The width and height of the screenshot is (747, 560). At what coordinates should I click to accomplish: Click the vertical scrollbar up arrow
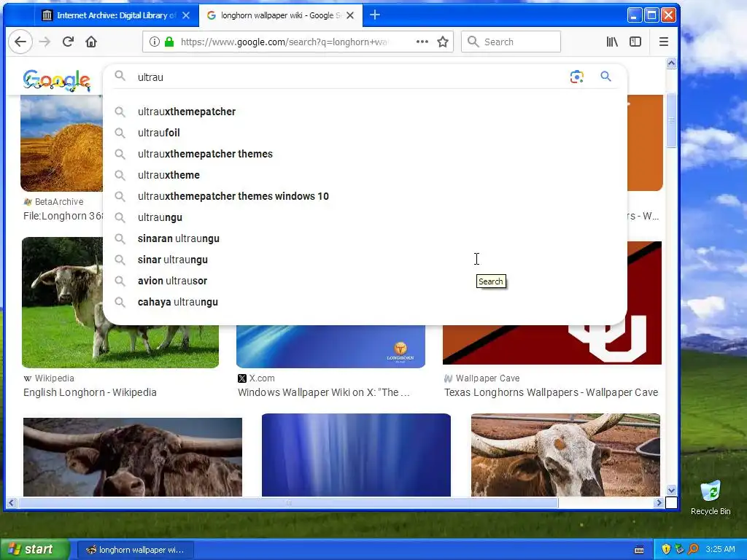(671, 63)
